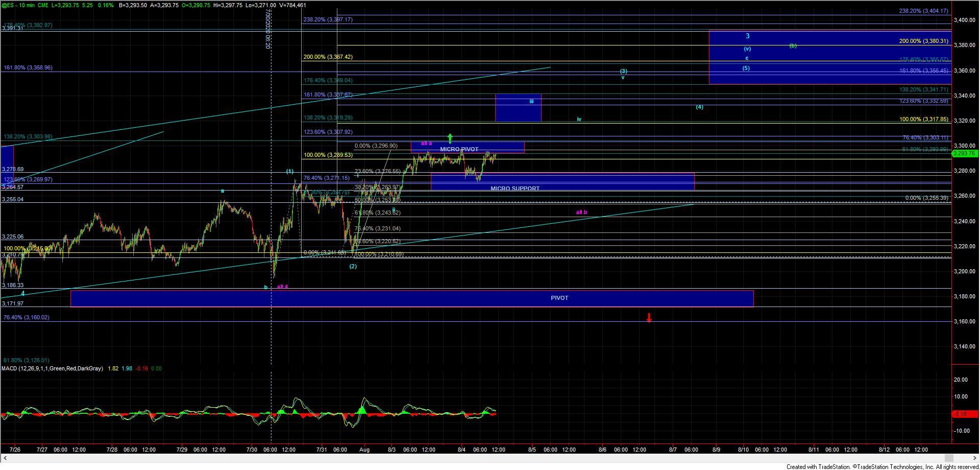Select the cyan (2) wave label
Image resolution: width=980 pixels, height=470 pixels.
(353, 266)
